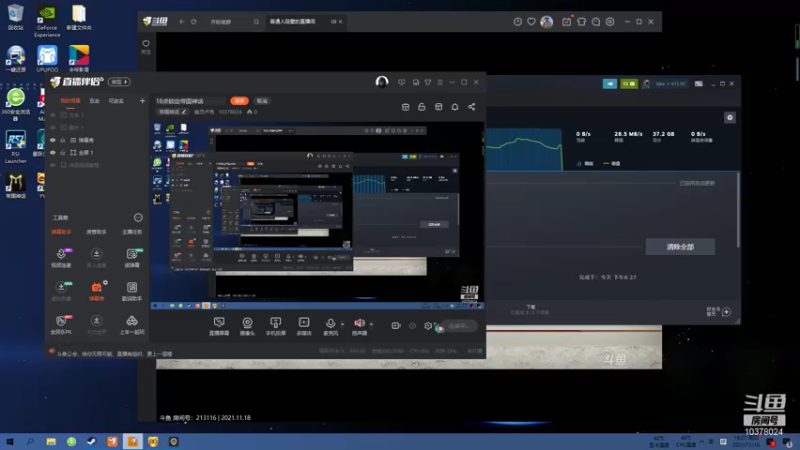Open Steam downloads settings gear

(730, 118)
